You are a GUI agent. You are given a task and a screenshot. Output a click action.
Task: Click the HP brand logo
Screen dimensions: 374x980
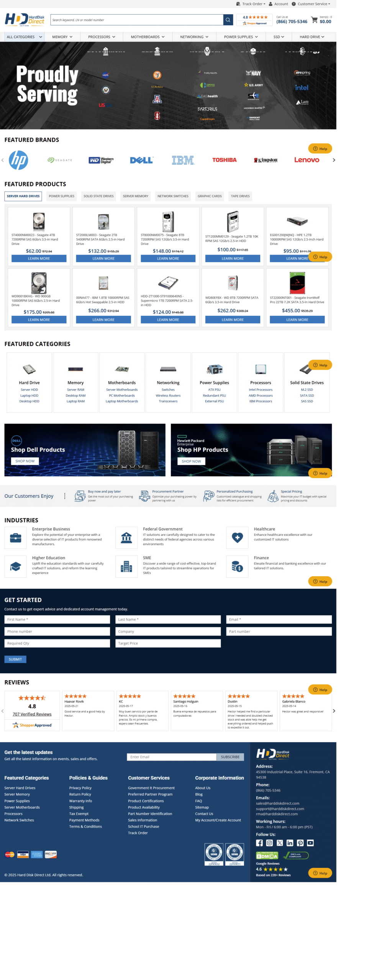18,160
